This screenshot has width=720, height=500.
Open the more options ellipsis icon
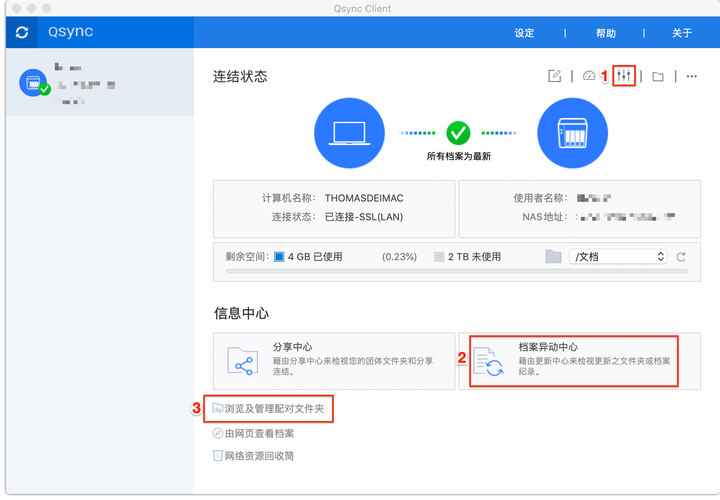[x=692, y=76]
